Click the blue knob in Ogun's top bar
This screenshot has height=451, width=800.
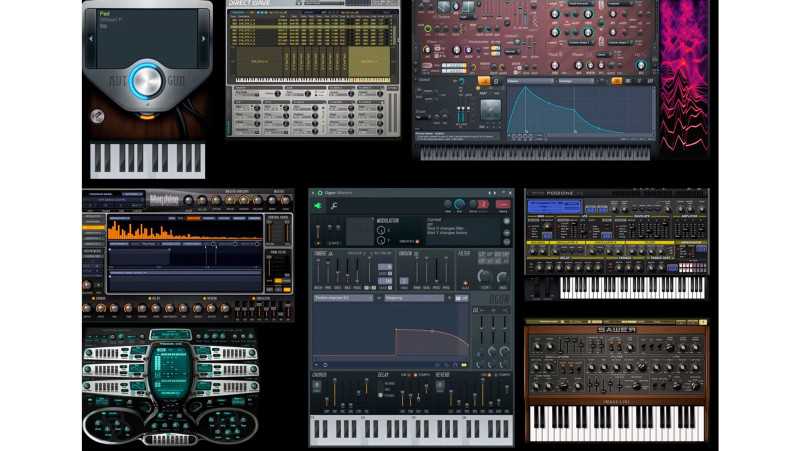tap(459, 205)
